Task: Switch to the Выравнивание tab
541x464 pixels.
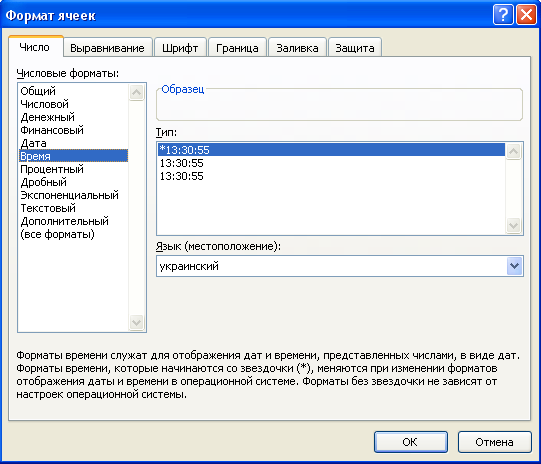Action: click(x=107, y=48)
